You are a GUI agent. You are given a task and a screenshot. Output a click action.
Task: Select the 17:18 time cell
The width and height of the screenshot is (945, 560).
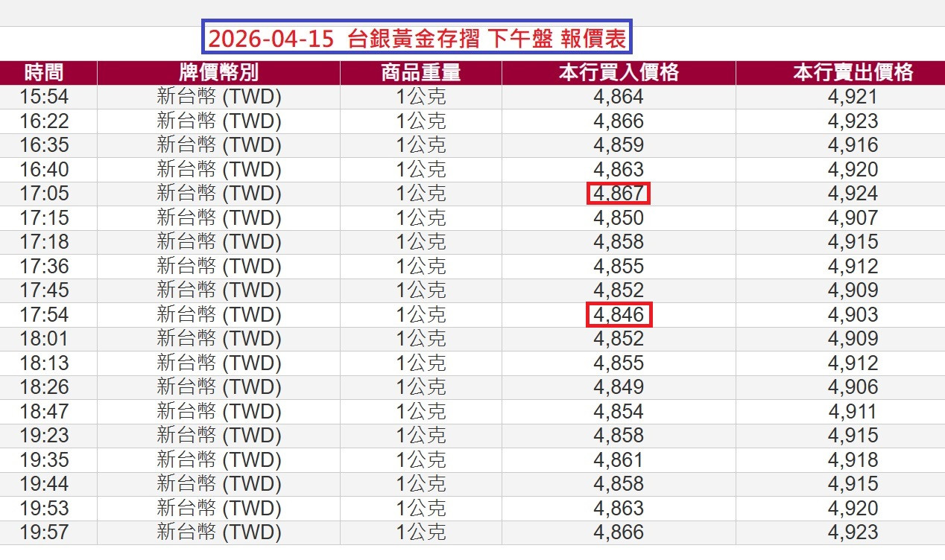tap(44, 242)
